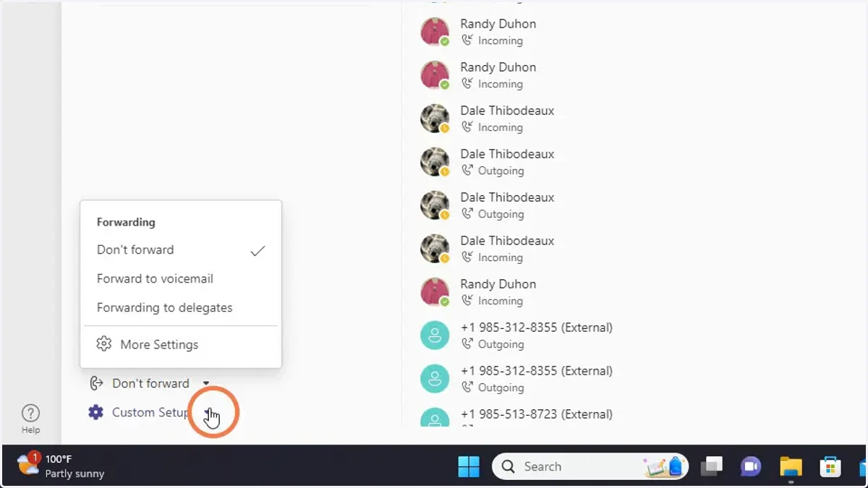Open the Windows Start menu
868x488 pixels.
tap(469, 467)
